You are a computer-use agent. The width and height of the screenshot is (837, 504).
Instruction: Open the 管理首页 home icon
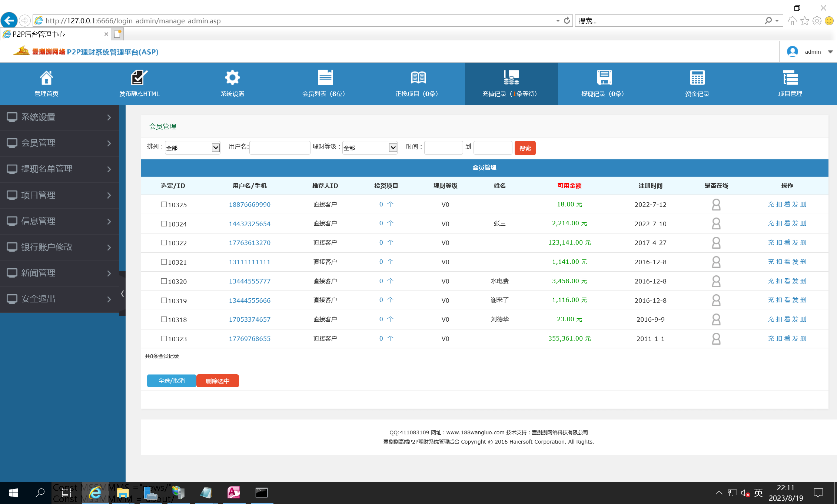tap(46, 78)
